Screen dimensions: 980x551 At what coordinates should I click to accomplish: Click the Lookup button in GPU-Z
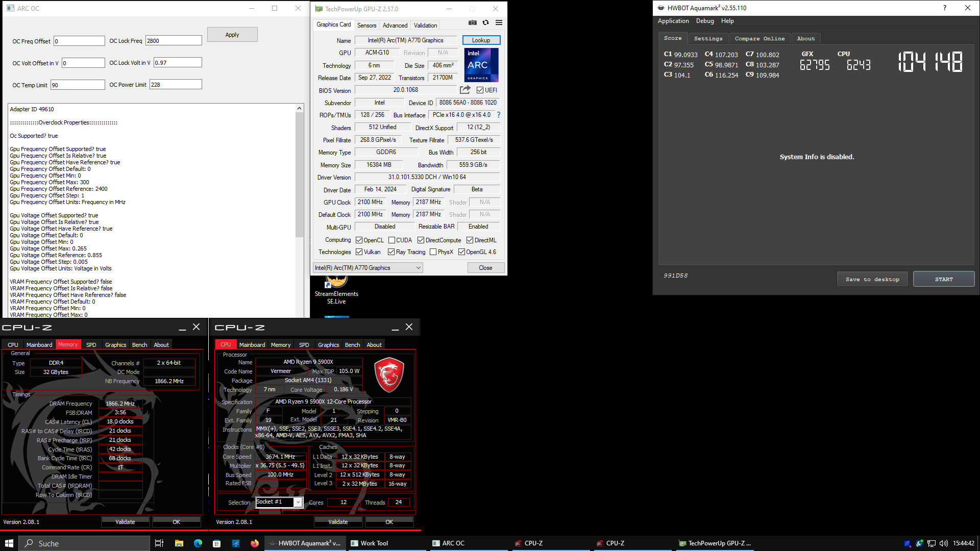[x=481, y=40]
